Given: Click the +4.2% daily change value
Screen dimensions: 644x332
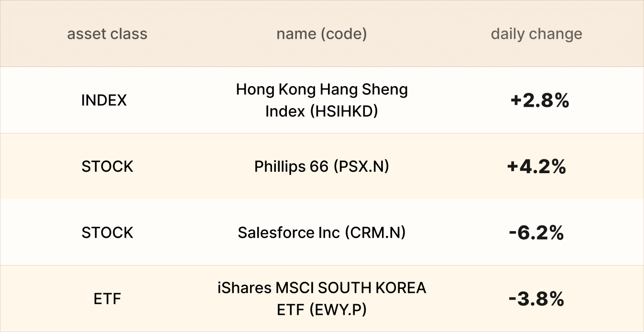Looking at the screenshot, I should coord(536,166).
